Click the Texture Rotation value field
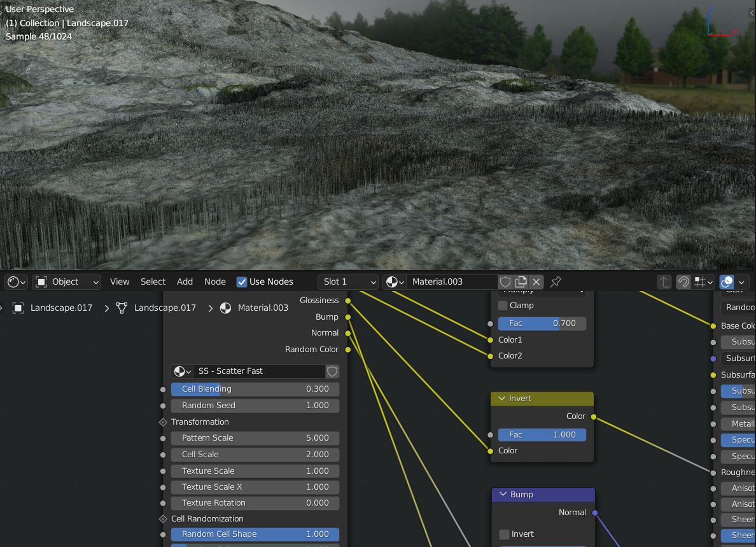The width and height of the screenshot is (756, 547). coord(255,502)
